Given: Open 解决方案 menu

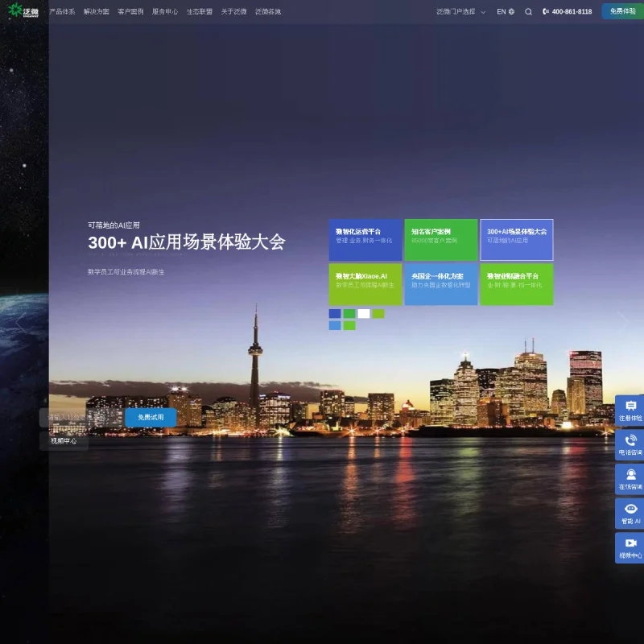Looking at the screenshot, I should [x=96, y=11].
